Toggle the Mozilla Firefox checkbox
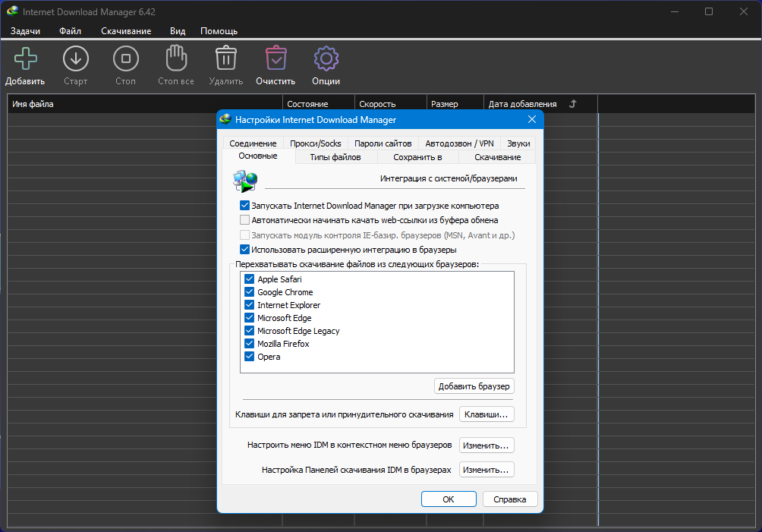762x532 pixels. 249,344
